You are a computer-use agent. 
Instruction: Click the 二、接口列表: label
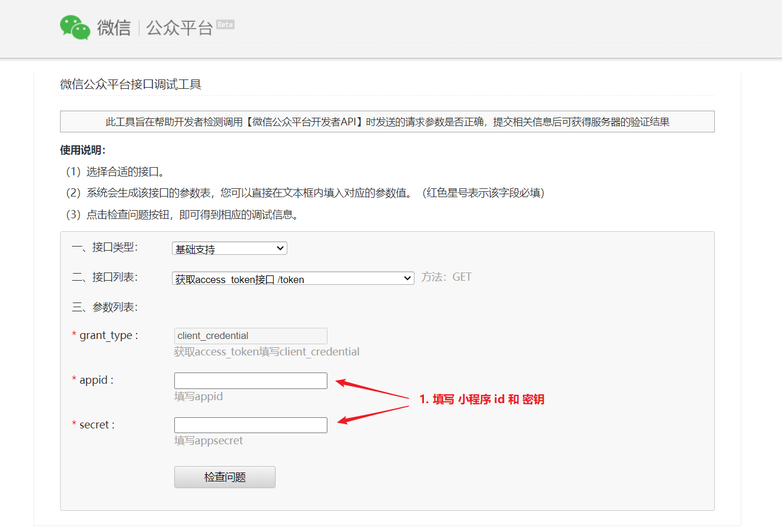pyautogui.click(x=105, y=277)
